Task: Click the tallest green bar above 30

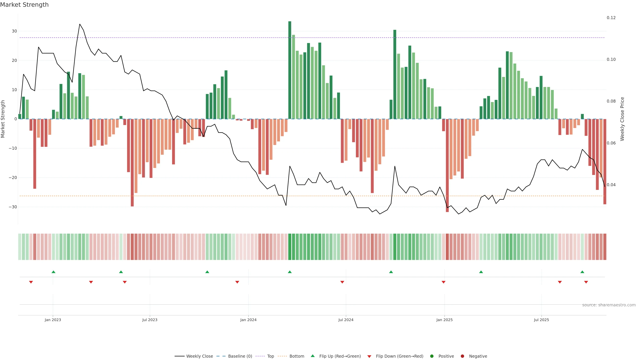Action: coord(290,70)
